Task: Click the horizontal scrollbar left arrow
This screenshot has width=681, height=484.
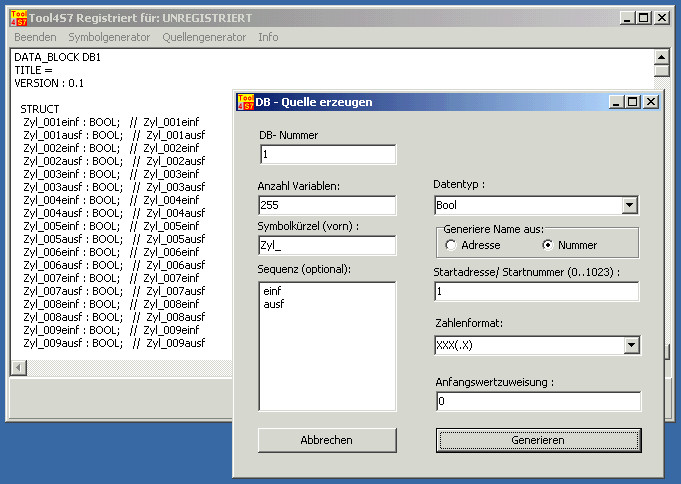Action: [16, 368]
